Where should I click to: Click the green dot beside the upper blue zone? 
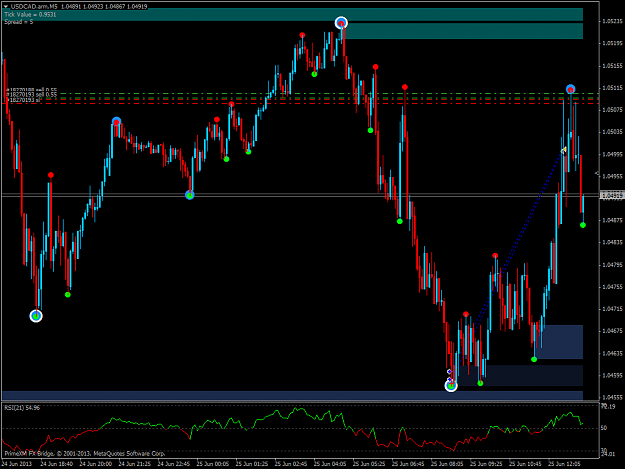click(x=534, y=359)
